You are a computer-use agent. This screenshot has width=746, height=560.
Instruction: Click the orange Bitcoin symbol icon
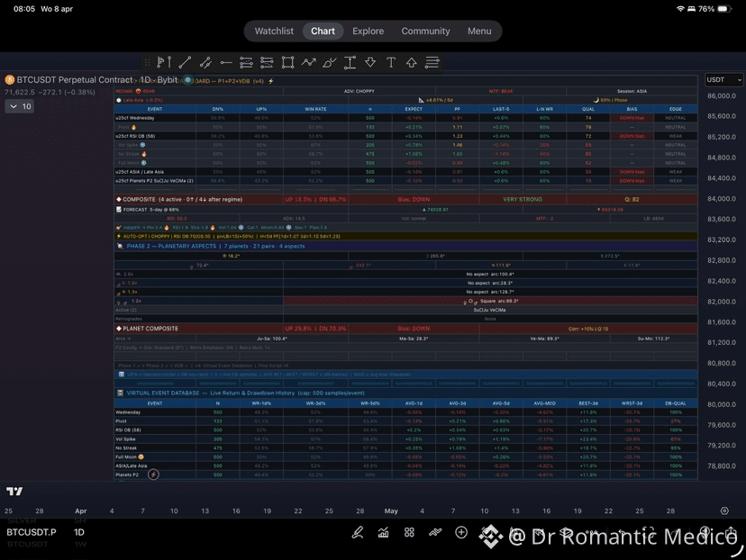pos(10,80)
